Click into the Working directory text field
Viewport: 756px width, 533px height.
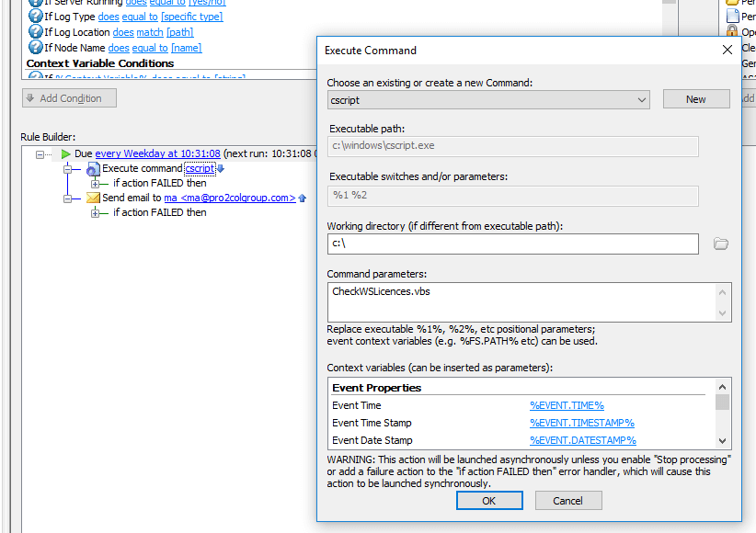[x=512, y=244]
